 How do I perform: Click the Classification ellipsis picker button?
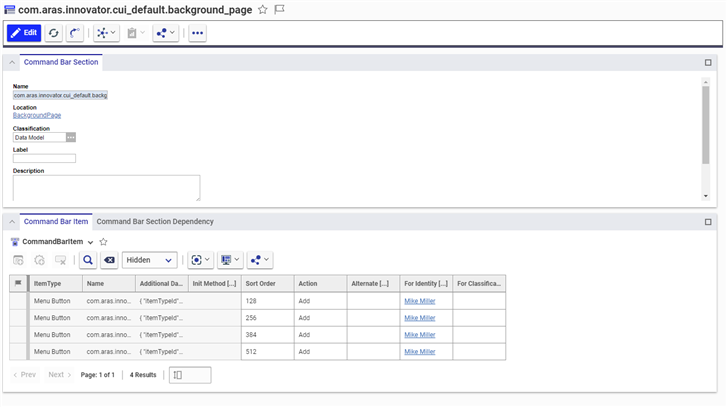point(71,137)
